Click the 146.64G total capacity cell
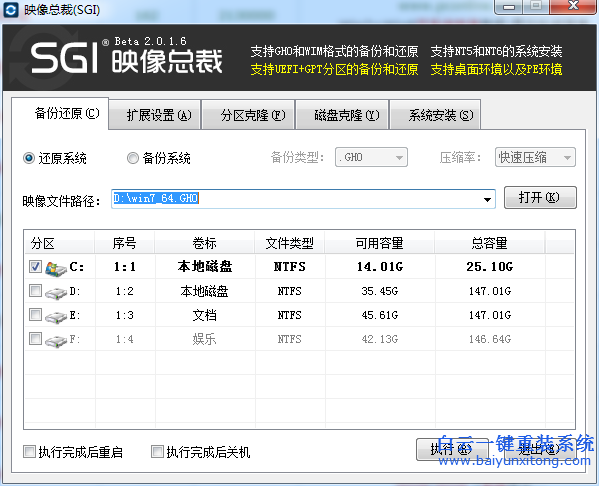The image size is (599, 486). coord(490,339)
